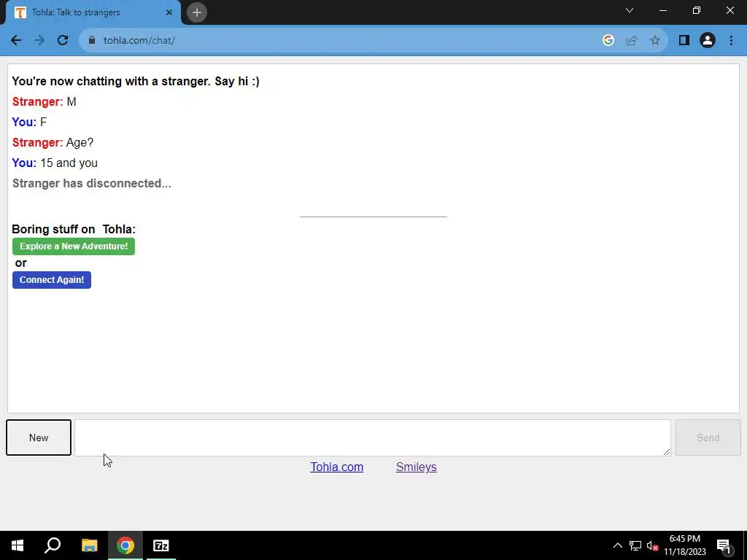This screenshot has height=560, width=747.
Task: Open 7-Zip from the taskbar
Action: click(x=161, y=545)
